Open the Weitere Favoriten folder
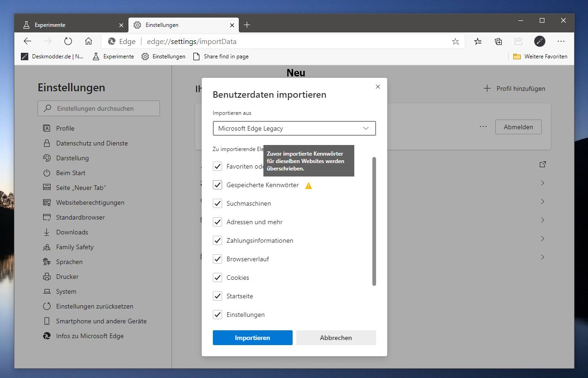This screenshot has height=378, width=588. pos(540,57)
